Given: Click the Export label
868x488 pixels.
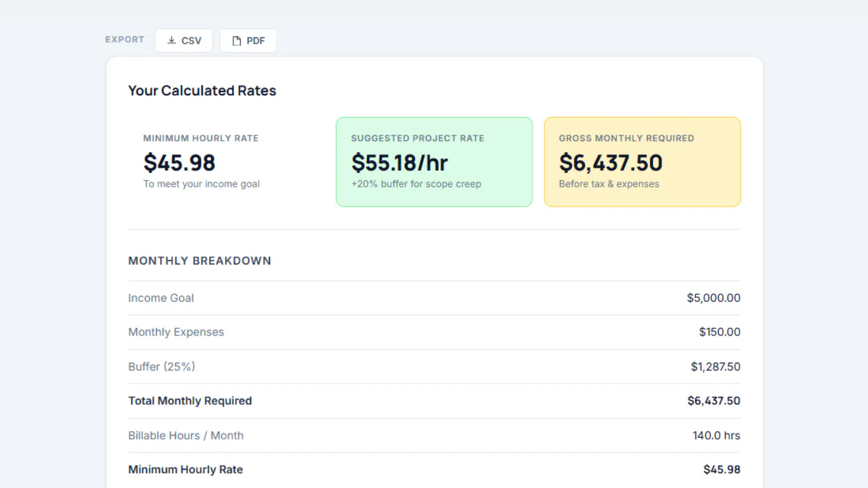Looking at the screenshot, I should tap(125, 39).
